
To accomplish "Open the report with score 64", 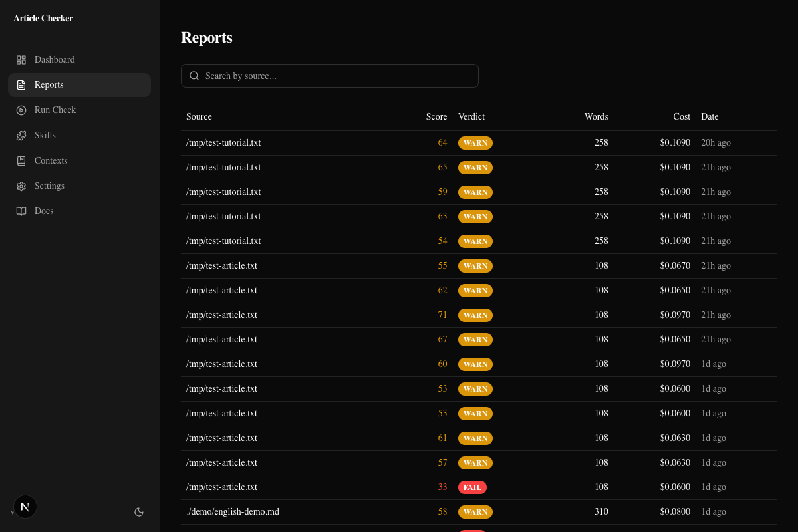I will (x=442, y=142).
